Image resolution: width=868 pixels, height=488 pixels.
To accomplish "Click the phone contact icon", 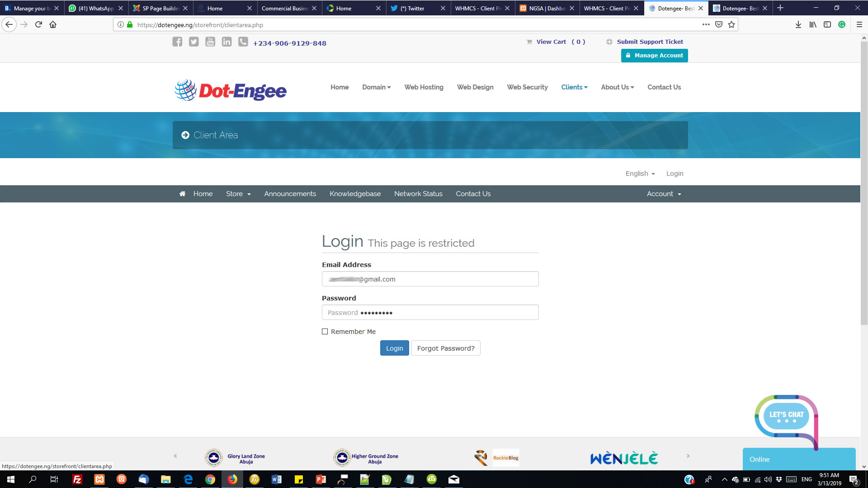I will (x=243, y=42).
